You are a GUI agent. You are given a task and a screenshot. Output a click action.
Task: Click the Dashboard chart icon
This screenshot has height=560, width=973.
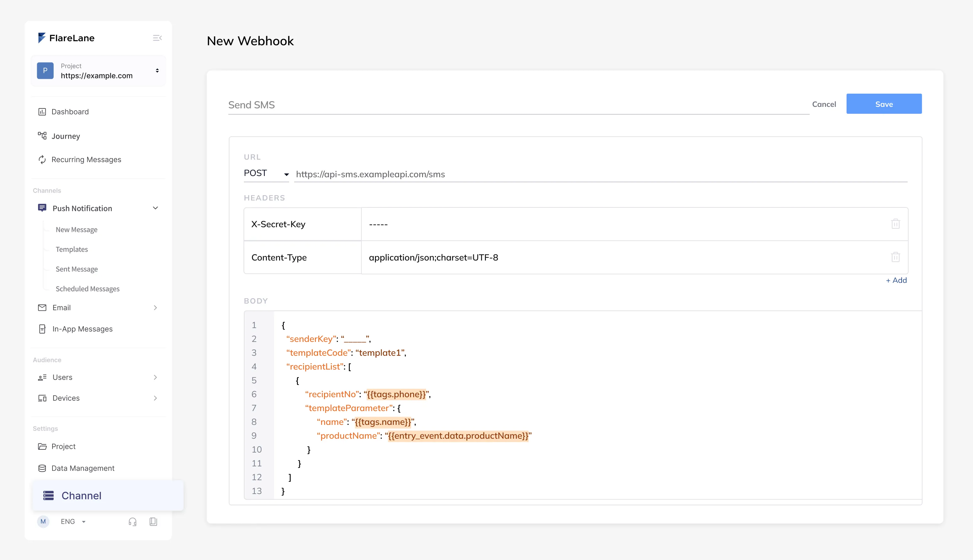click(x=42, y=112)
